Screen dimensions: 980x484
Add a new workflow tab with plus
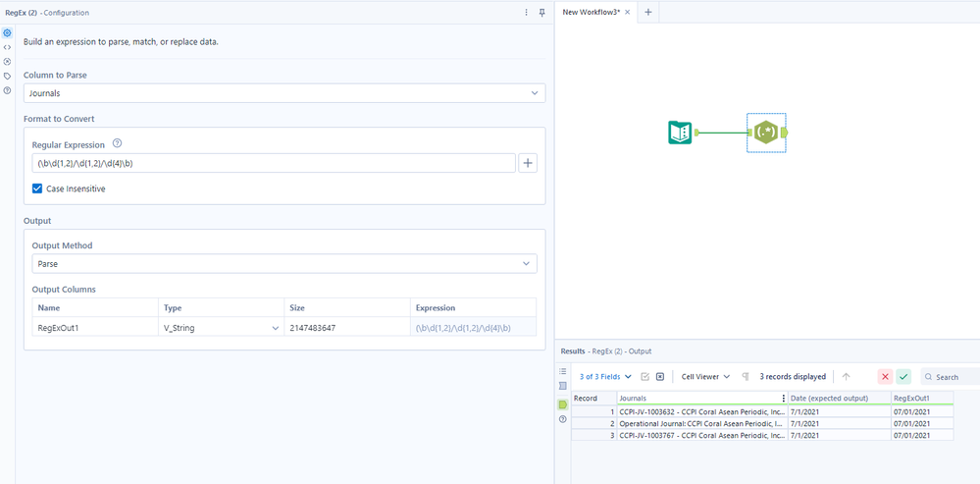[648, 12]
